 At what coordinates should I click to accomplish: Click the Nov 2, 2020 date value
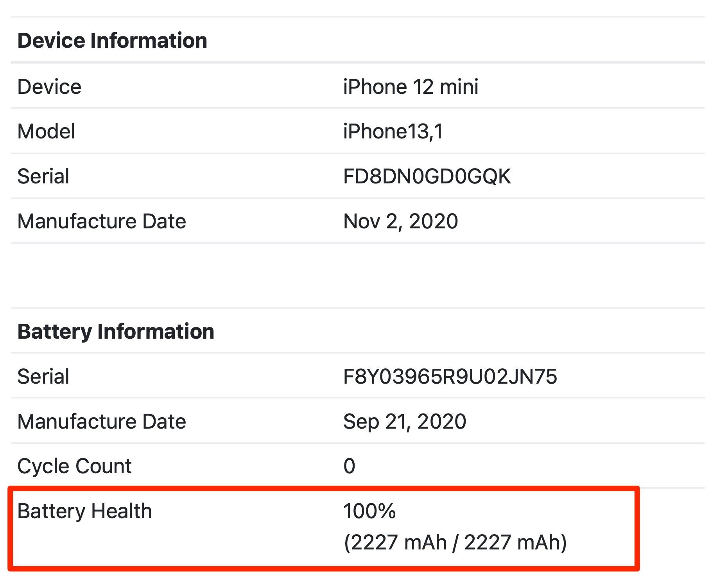pyautogui.click(x=400, y=221)
